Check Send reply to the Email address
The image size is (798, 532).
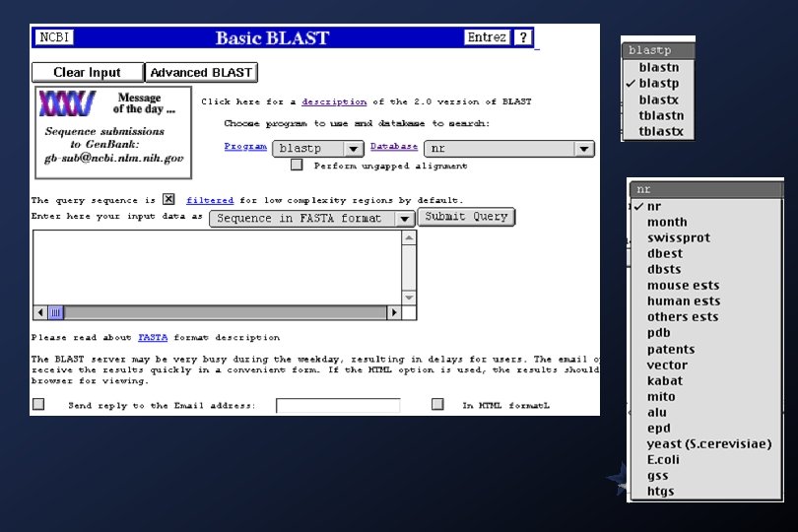tap(38, 404)
